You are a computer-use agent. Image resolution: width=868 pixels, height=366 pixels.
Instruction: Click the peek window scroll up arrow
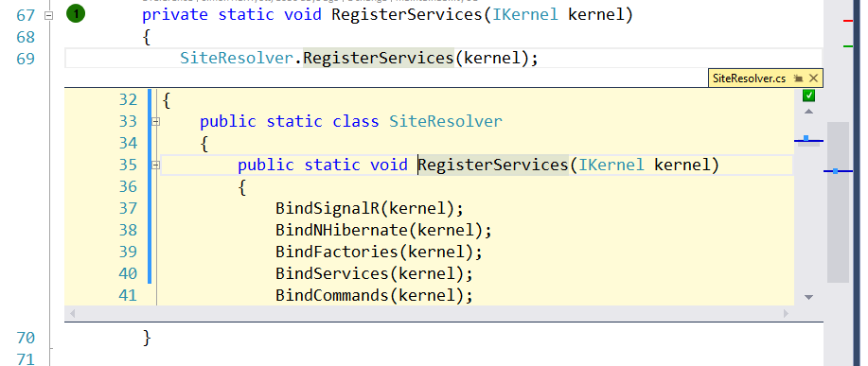(808, 112)
